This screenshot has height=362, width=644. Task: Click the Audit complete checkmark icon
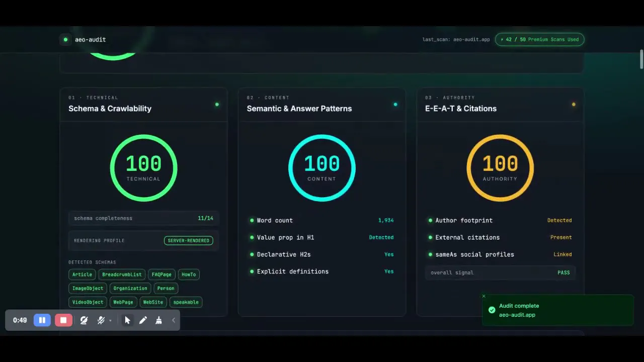[x=492, y=310]
